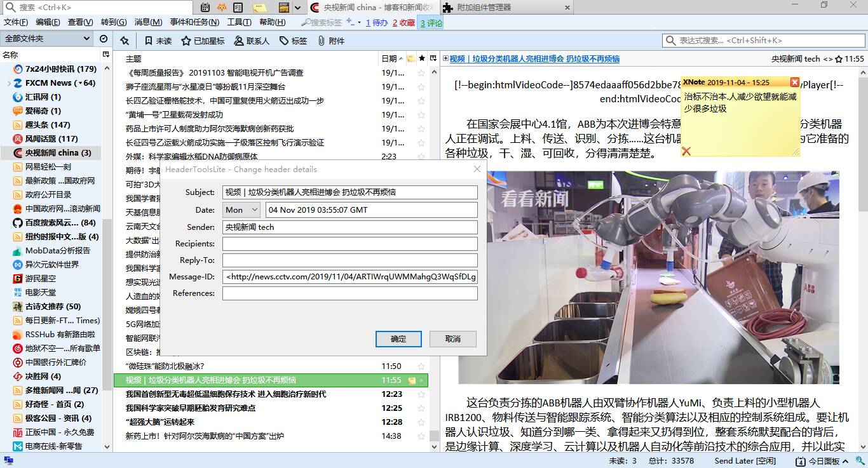Click the message list vertical scrollbar thumb
The width and height of the screenshot is (868, 468).
434,436
